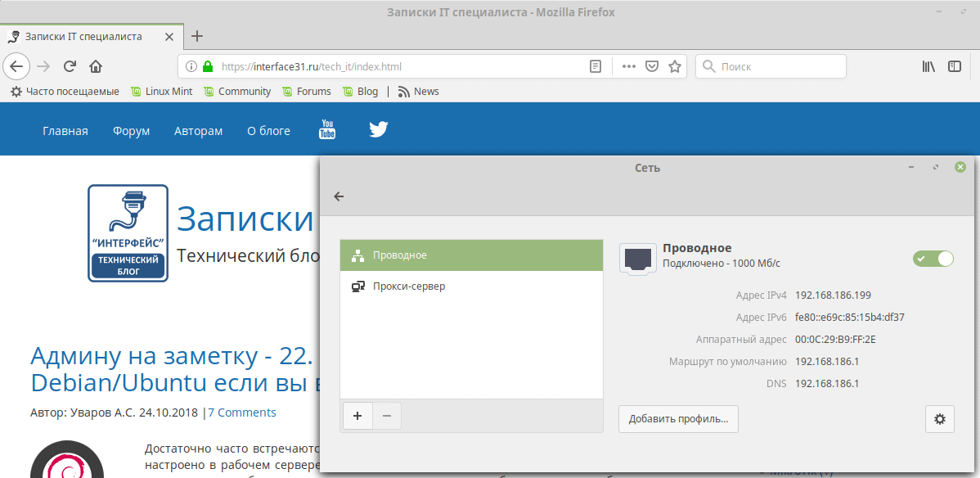Click Подключено - 1000 Мб/с status text
Screen dimensions: 980x478
click(722, 264)
